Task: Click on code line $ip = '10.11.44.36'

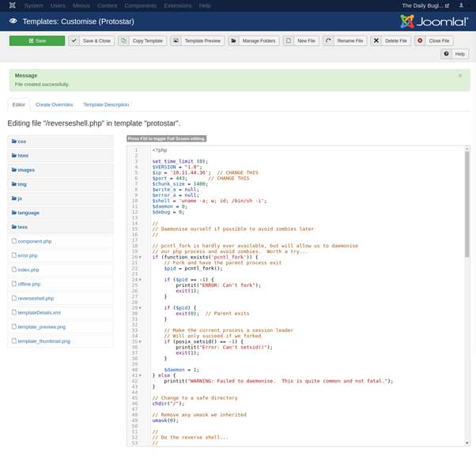Action: pyautogui.click(x=181, y=172)
